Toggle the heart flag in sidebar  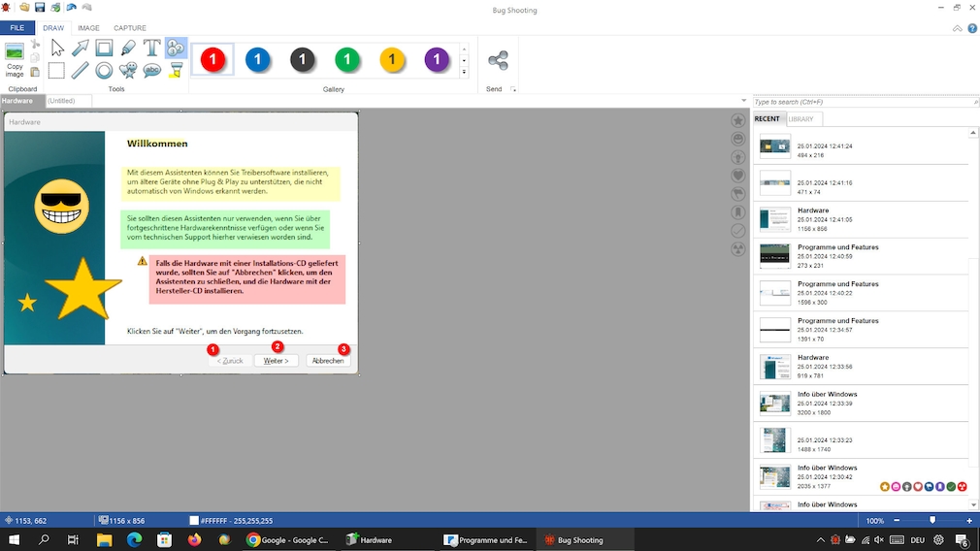pyautogui.click(x=738, y=176)
